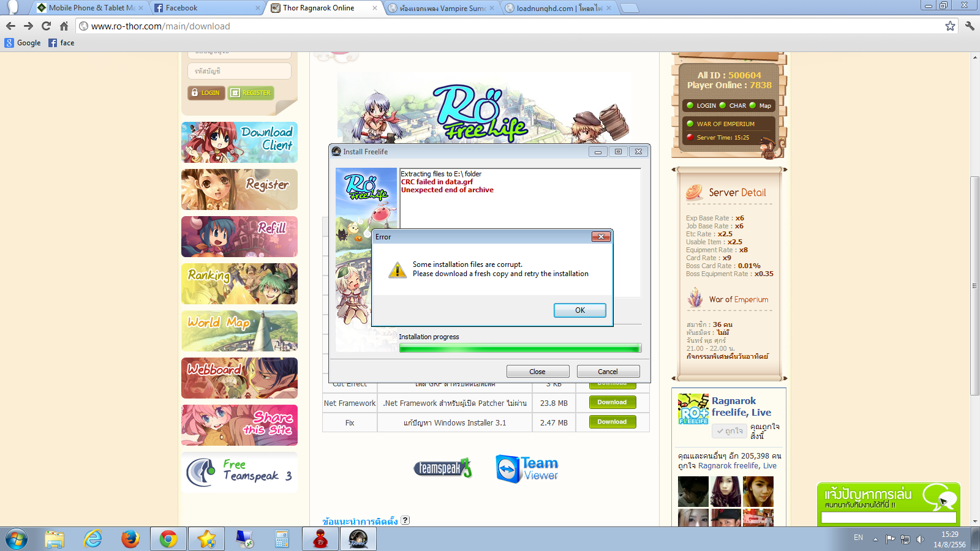Click the Calculator taskbar icon
Image resolution: width=980 pixels, height=551 pixels.
[282, 539]
